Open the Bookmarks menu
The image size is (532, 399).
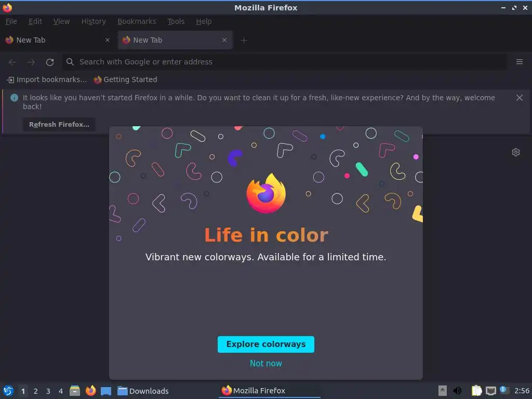pos(137,21)
